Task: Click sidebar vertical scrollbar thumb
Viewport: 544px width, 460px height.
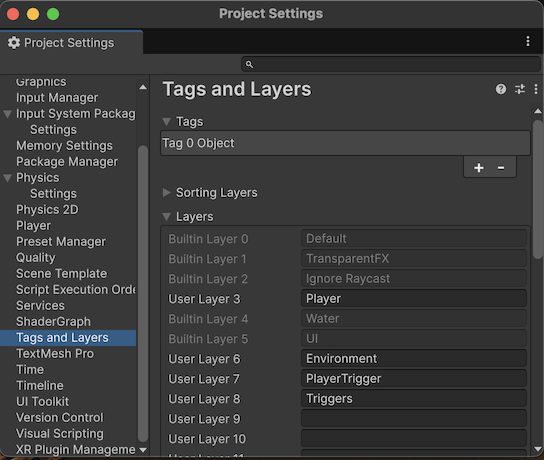Action: pos(143,294)
